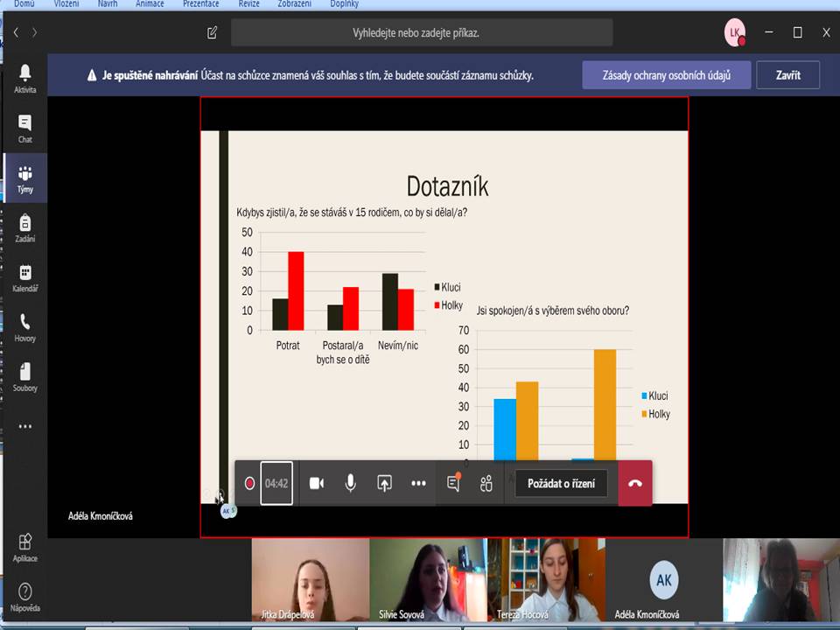Mute the microphone in meeting toolbar

click(x=350, y=484)
